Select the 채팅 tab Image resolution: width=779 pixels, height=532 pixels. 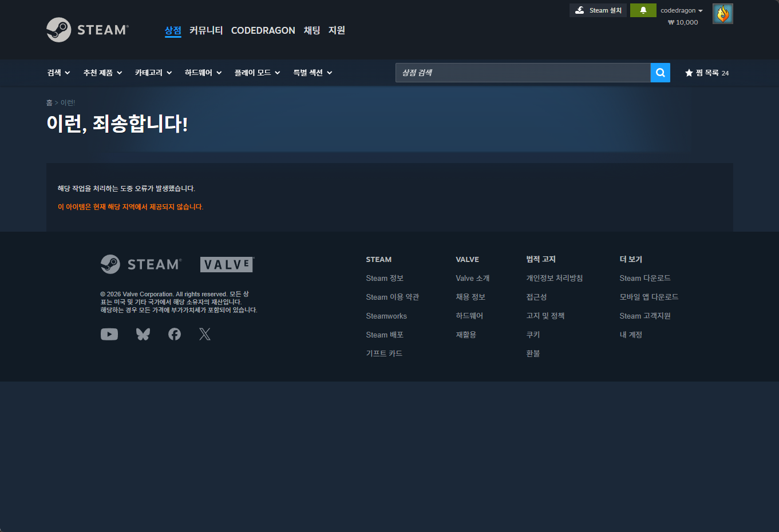click(312, 30)
